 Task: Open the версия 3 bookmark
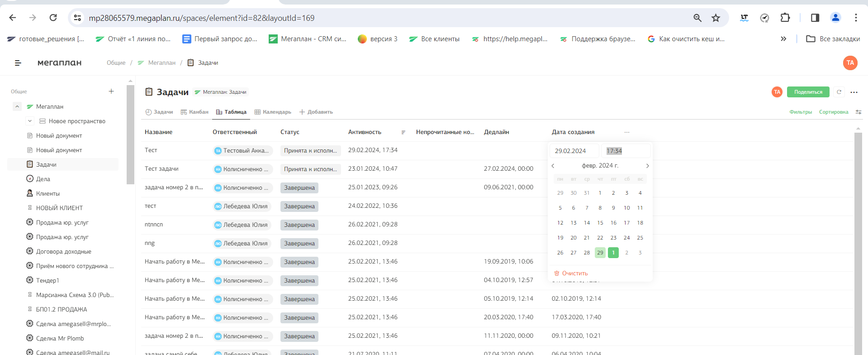(x=378, y=39)
